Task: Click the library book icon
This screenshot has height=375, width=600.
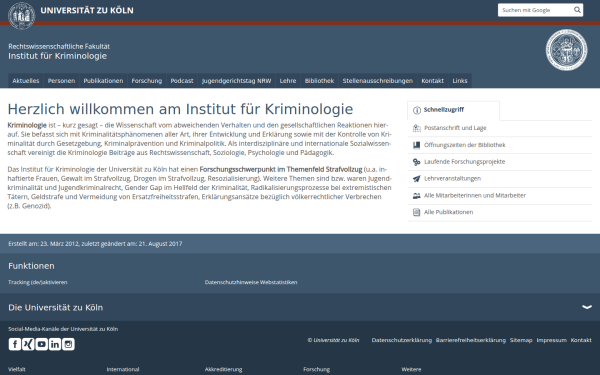Action: [x=417, y=145]
